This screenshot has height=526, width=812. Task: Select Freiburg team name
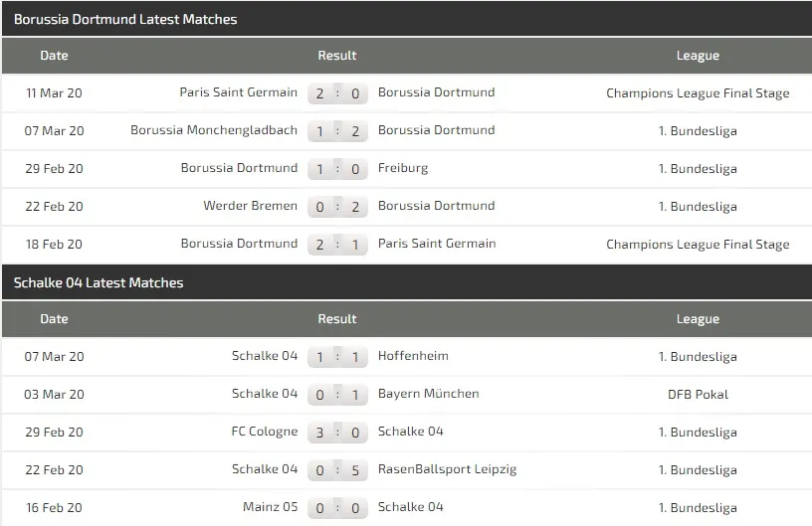pos(403,168)
